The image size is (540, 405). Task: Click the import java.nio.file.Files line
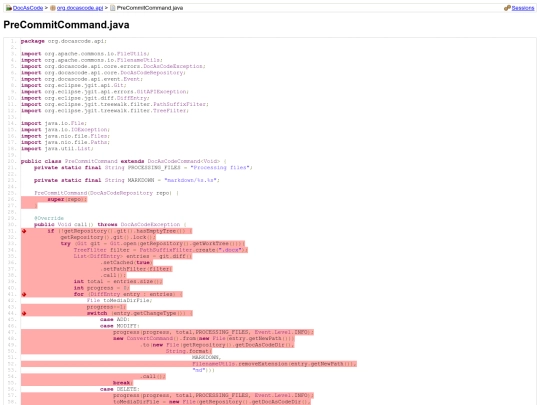(x=65, y=136)
